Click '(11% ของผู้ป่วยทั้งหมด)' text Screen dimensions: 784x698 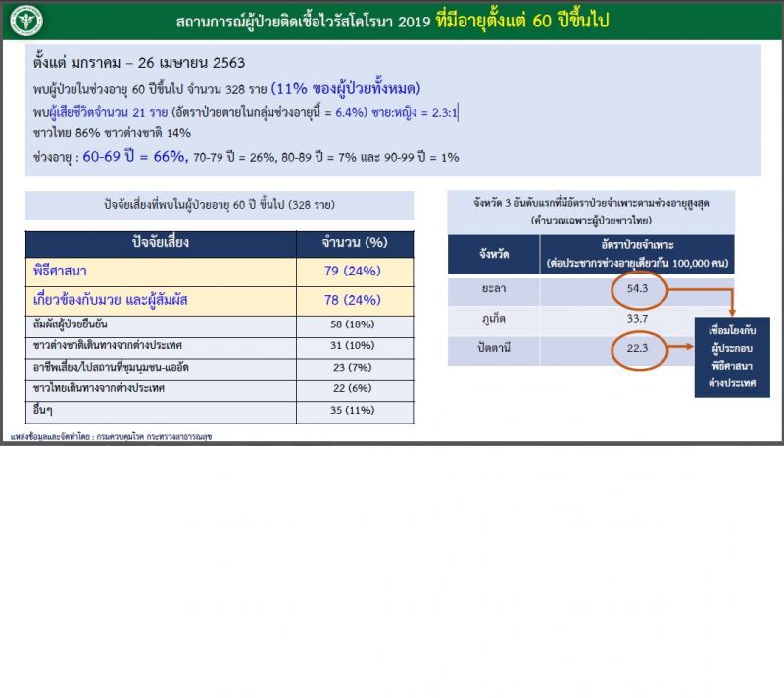tap(346, 88)
